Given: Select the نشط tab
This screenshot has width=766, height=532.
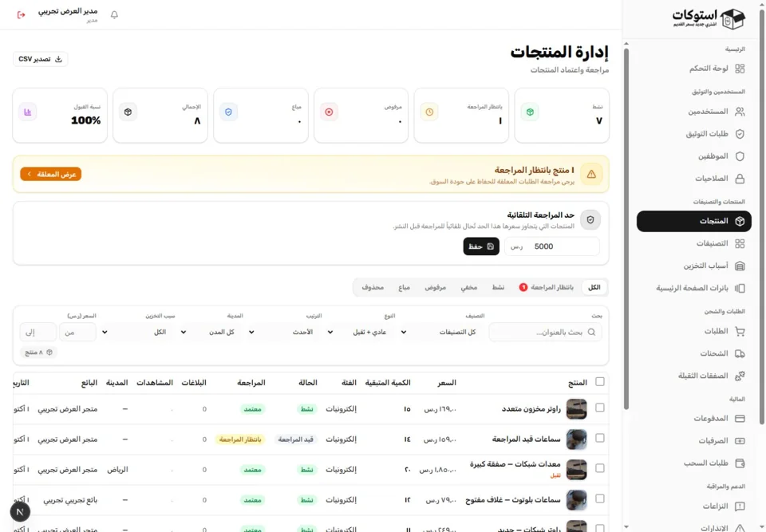Looking at the screenshot, I should (x=498, y=287).
